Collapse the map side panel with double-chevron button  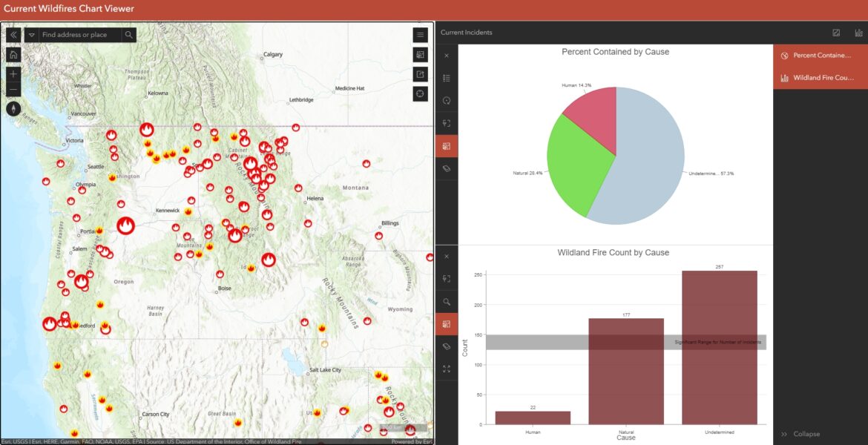(14, 35)
